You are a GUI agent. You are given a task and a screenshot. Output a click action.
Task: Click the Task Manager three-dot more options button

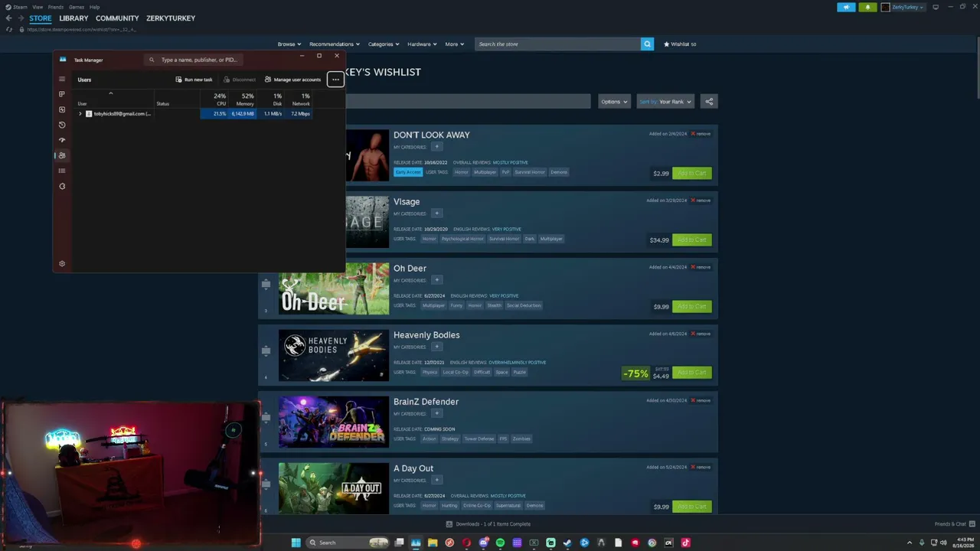pyautogui.click(x=335, y=80)
